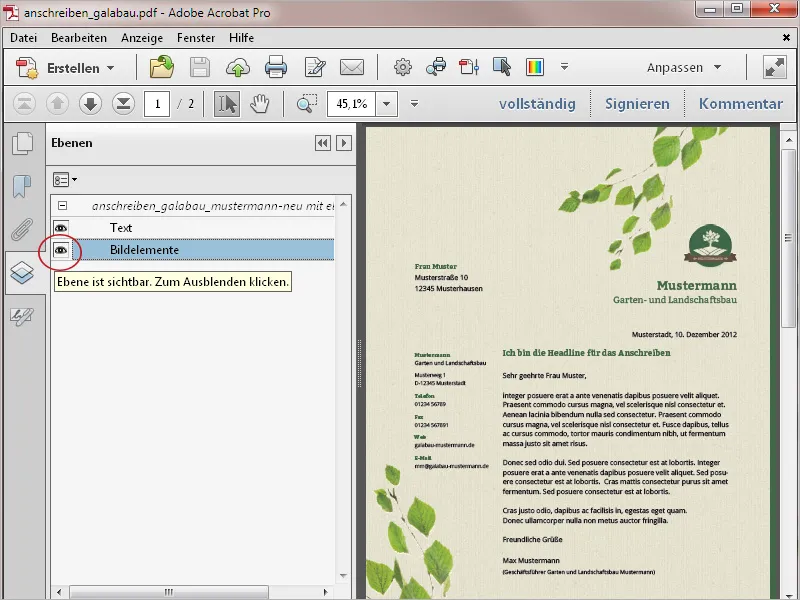Screen dimensions: 800x600
Task: Open the Kommentar pane
Action: (740, 104)
